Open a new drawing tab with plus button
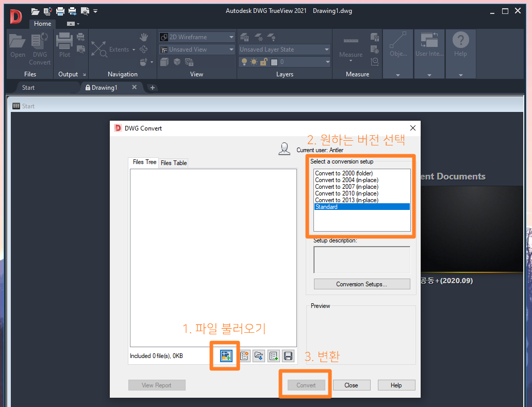 point(153,88)
